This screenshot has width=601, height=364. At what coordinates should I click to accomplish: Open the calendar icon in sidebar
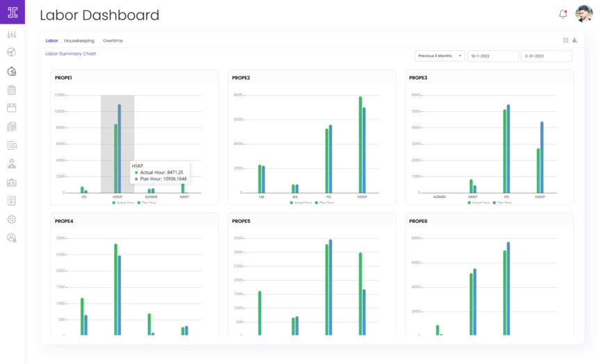pyautogui.click(x=12, y=108)
